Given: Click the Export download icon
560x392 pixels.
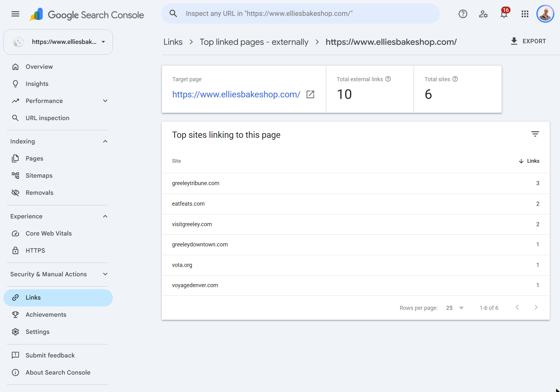Looking at the screenshot, I should (514, 41).
